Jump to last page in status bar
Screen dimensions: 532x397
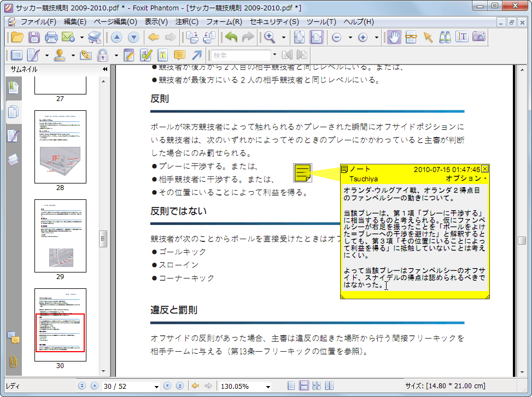pyautogui.click(x=180, y=386)
